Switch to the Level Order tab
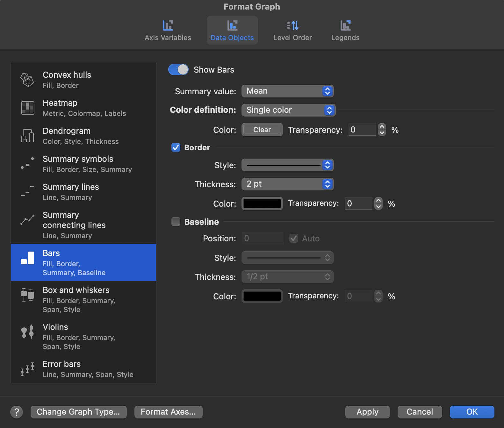The width and height of the screenshot is (504, 428). pos(292,31)
